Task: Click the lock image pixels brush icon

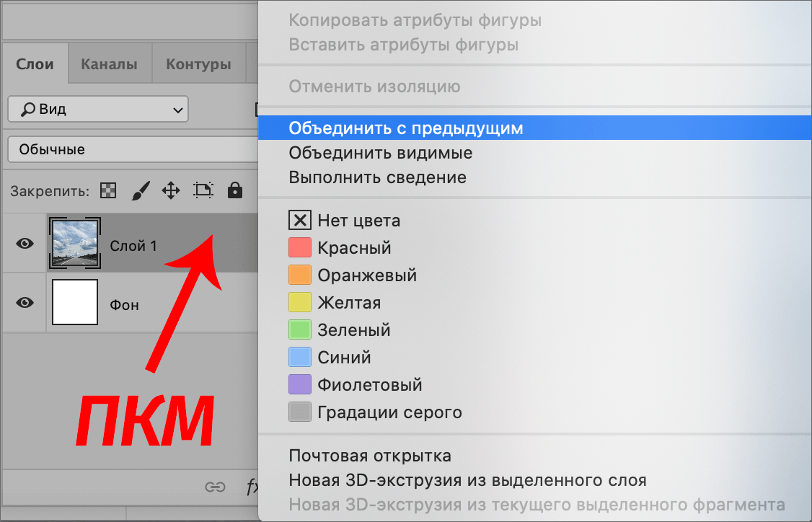Action: (x=140, y=190)
